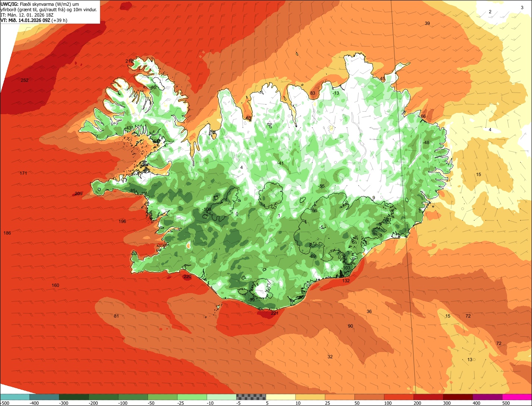Select the darkest green -300 to -200 legend swatch

74,397
